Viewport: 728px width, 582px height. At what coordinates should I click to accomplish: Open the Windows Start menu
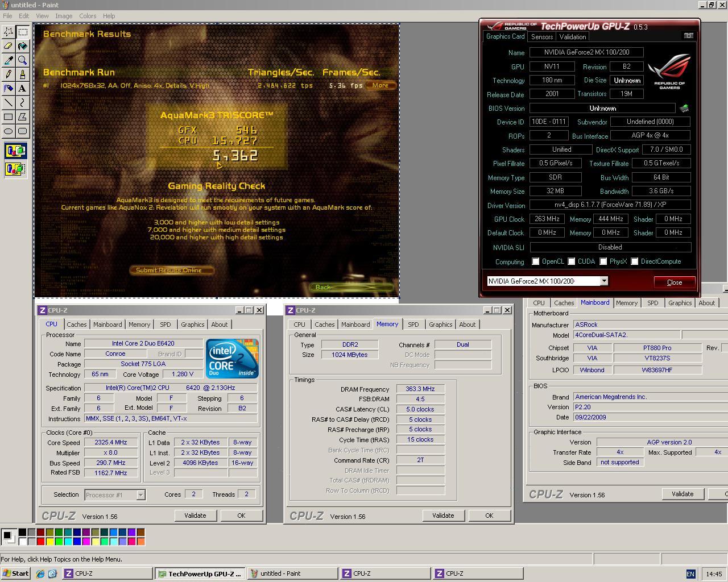click(15, 573)
